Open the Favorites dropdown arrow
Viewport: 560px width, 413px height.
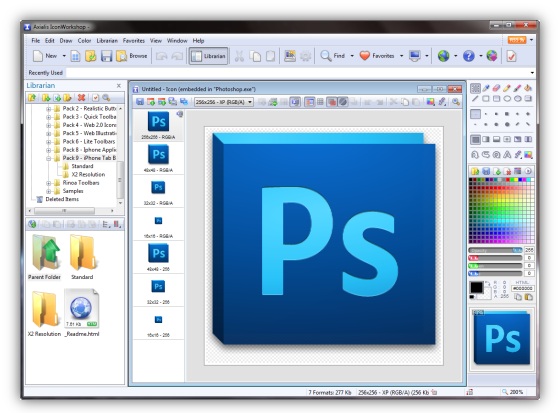(x=401, y=56)
